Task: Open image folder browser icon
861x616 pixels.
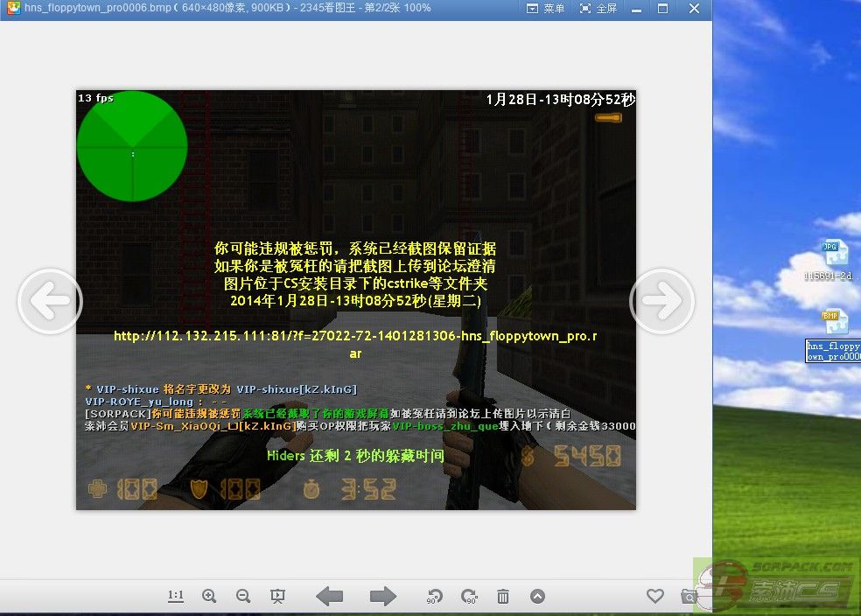Action: coord(689,597)
